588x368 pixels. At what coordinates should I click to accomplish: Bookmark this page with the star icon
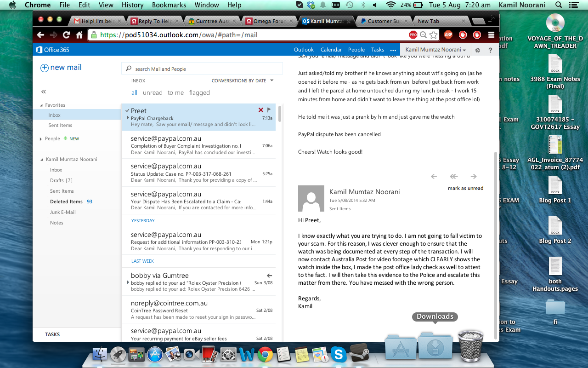[x=434, y=35]
